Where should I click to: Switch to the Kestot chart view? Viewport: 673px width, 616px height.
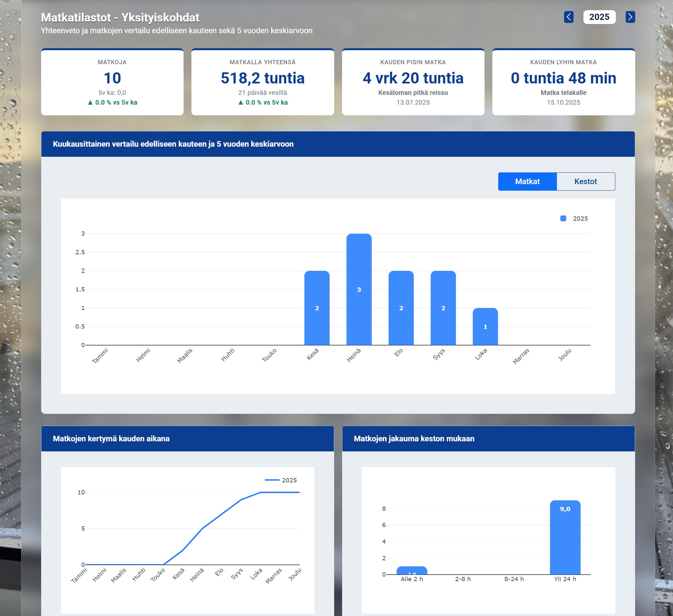pyautogui.click(x=585, y=182)
